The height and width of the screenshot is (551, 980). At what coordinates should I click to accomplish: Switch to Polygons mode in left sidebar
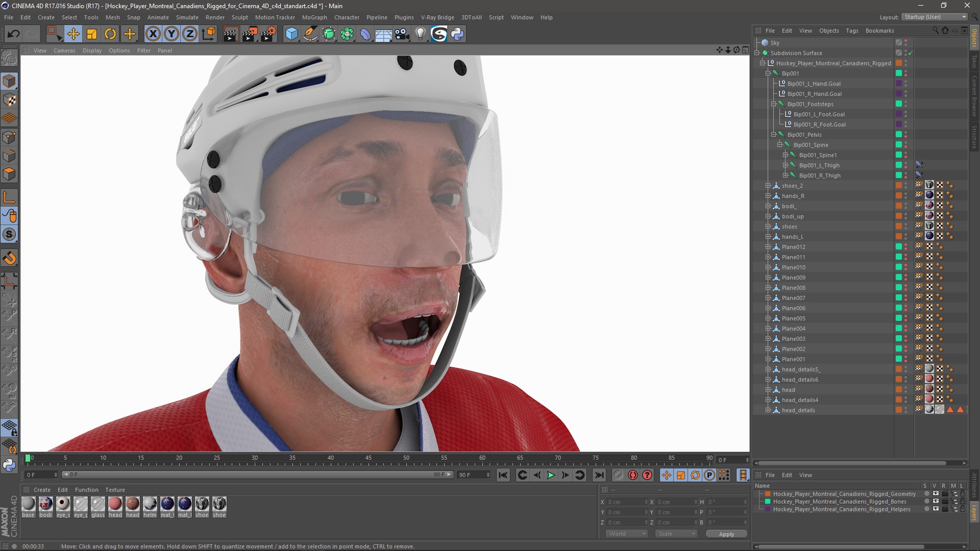(9, 174)
